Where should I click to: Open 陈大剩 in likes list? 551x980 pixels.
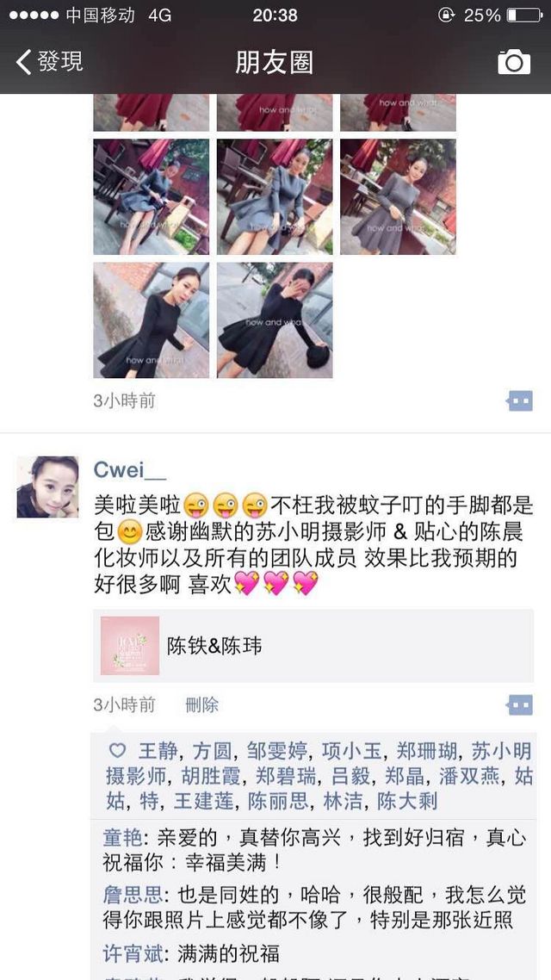click(x=407, y=801)
